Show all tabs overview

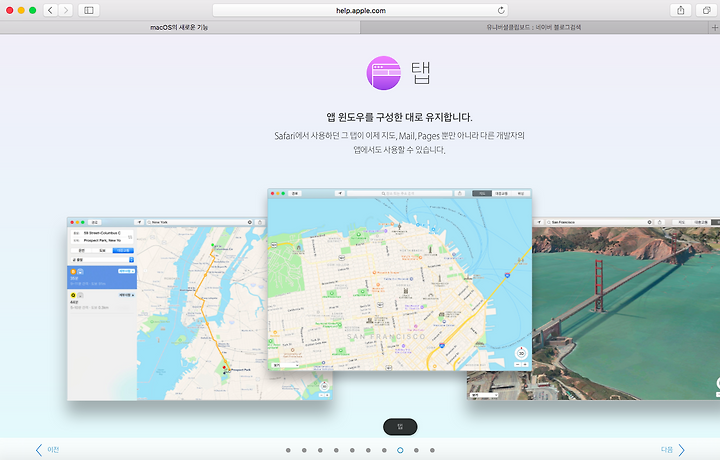click(x=706, y=10)
